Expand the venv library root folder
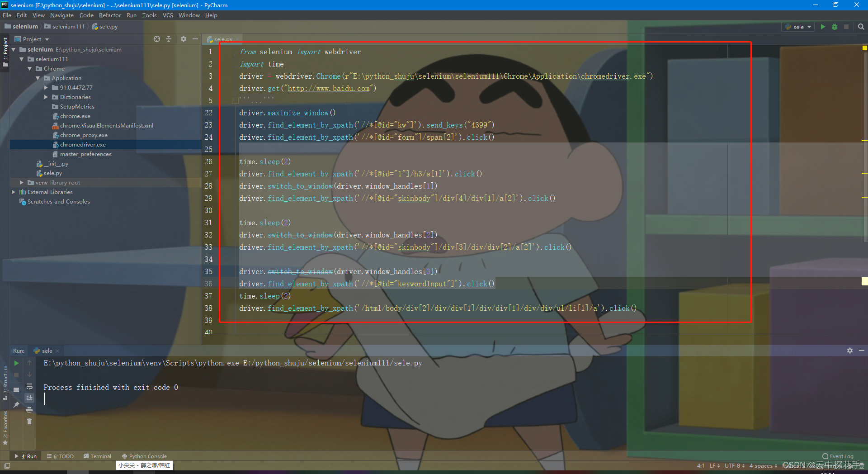868x474 pixels. (22, 183)
